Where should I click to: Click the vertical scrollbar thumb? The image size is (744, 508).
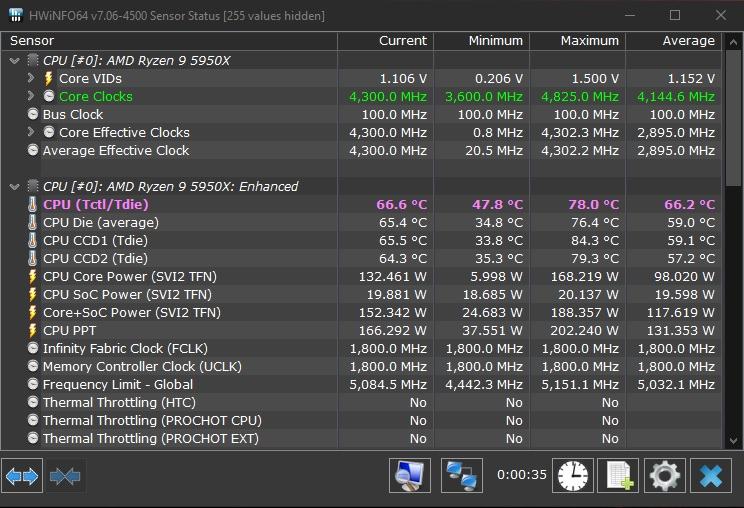733,119
